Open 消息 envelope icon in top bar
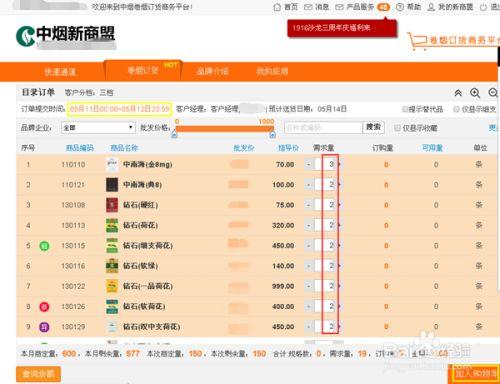This screenshot has height=384, width=500. (308, 7)
